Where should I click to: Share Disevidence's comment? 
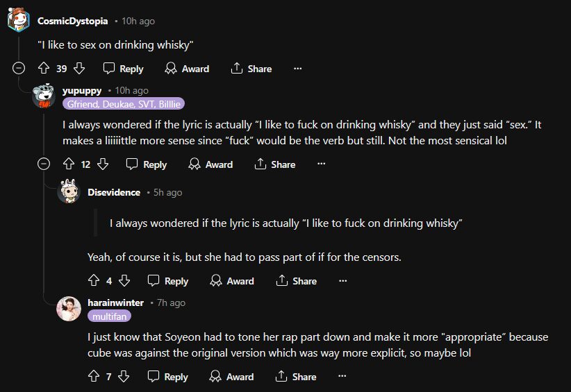coord(296,281)
